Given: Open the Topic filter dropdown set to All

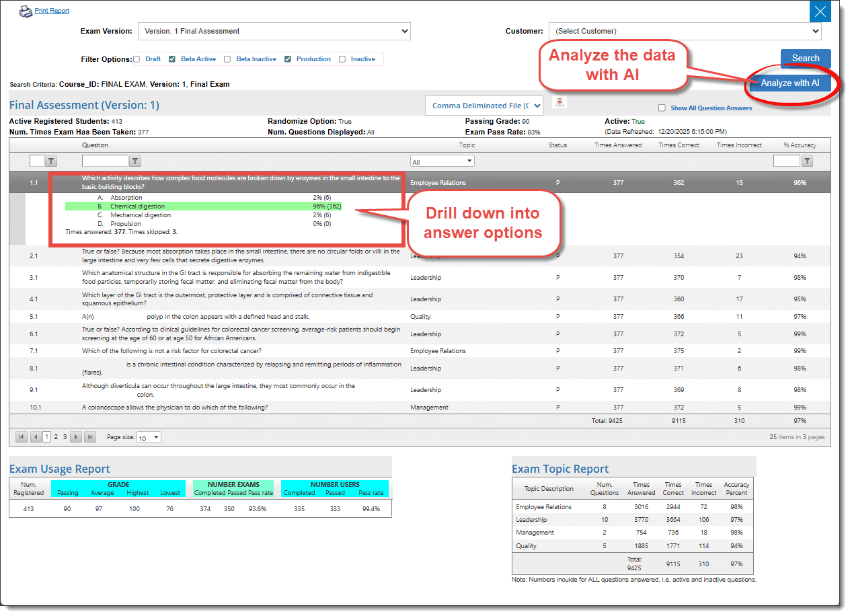Looking at the screenshot, I should coord(442,161).
